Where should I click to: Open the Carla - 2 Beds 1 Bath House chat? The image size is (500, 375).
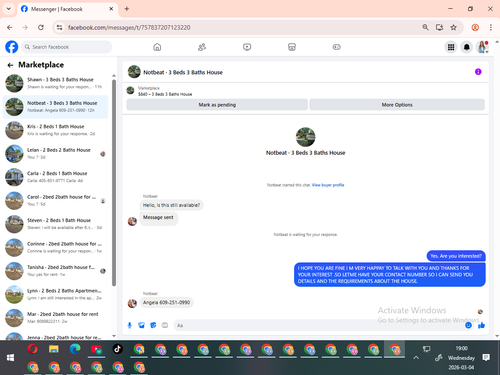[x=55, y=177]
